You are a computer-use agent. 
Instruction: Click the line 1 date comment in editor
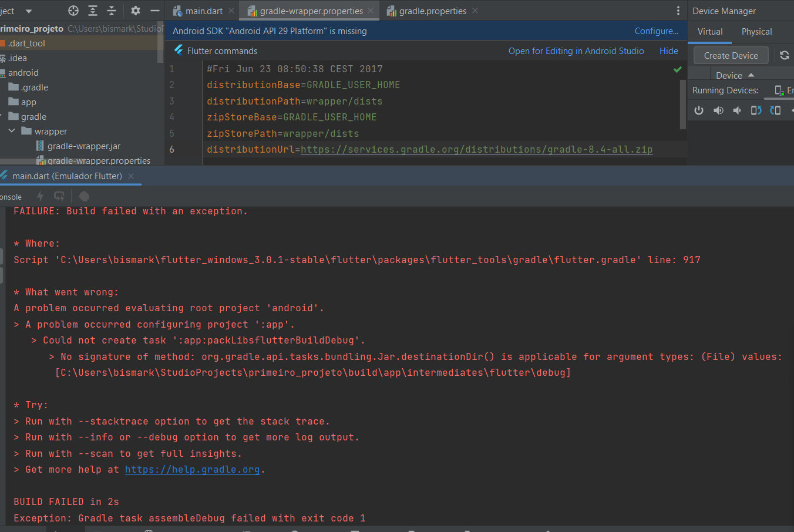[294, 69]
